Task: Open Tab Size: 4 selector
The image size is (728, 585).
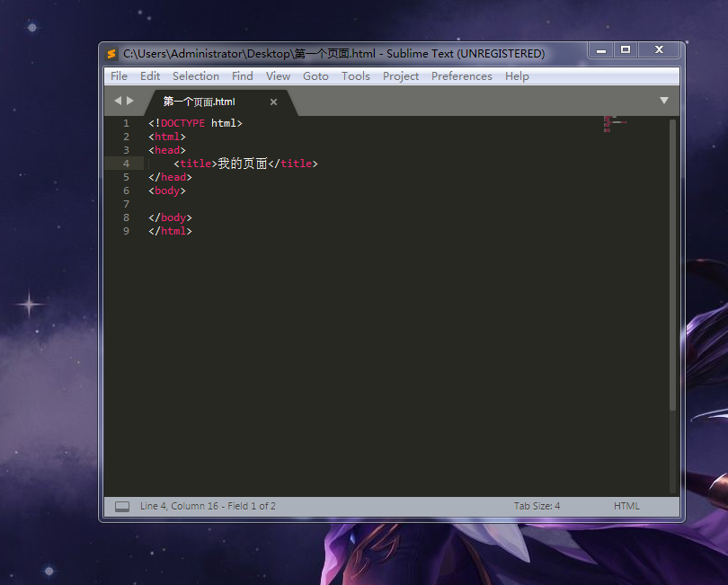Action: [537, 506]
